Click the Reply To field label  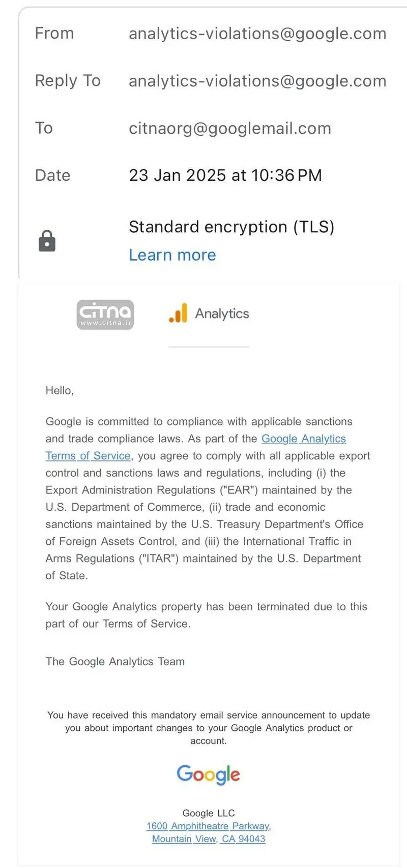coord(68,81)
